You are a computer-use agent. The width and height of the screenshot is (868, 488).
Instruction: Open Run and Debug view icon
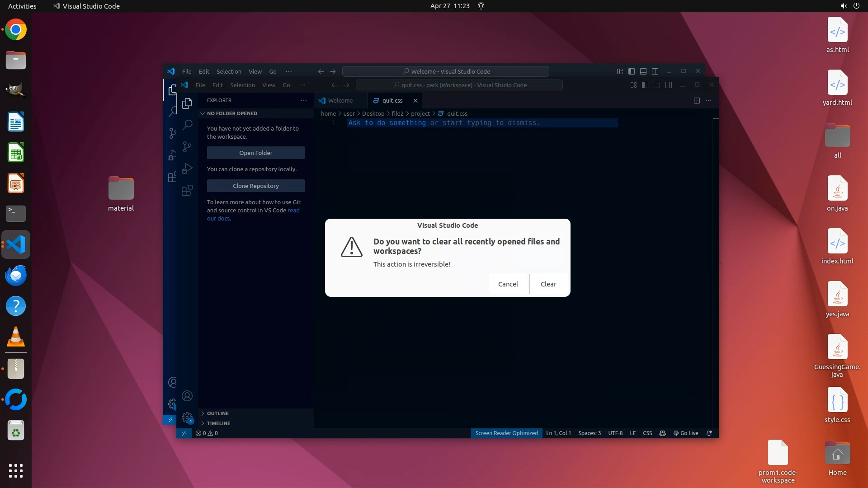pyautogui.click(x=187, y=169)
